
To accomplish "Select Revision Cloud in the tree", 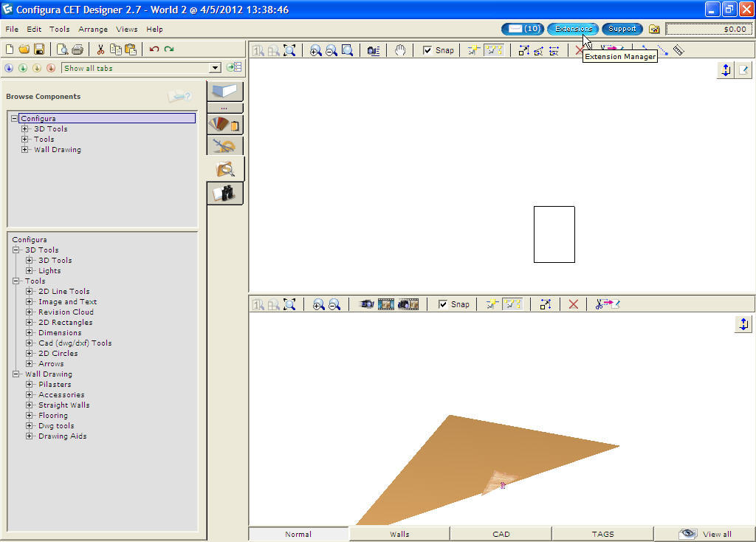I will tap(66, 312).
